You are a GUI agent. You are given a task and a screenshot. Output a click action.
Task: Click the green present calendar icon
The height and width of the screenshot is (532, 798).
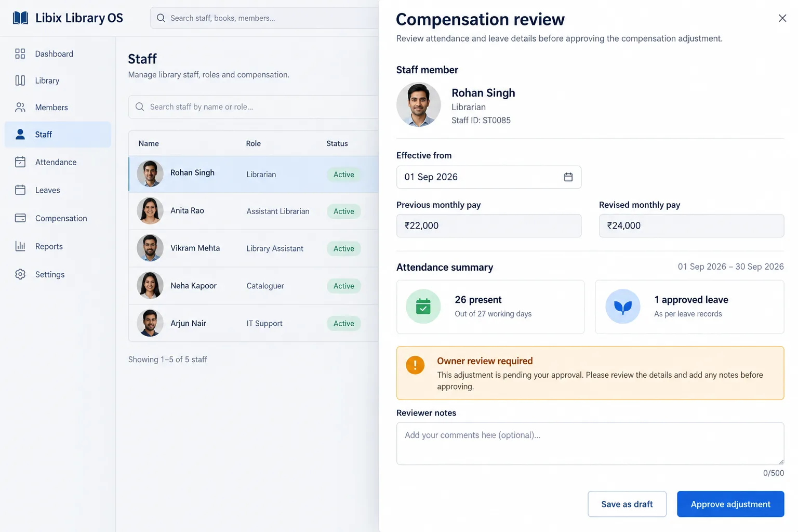coord(423,307)
